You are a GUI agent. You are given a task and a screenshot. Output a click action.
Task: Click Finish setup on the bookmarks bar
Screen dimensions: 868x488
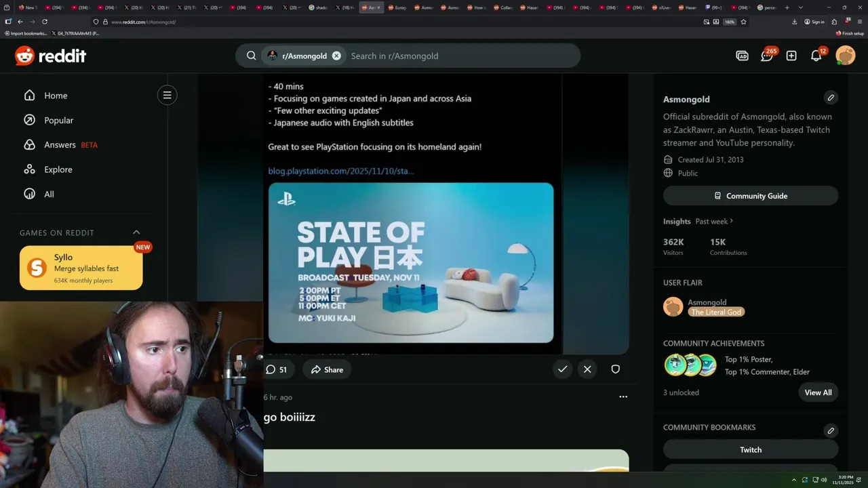[x=850, y=33]
